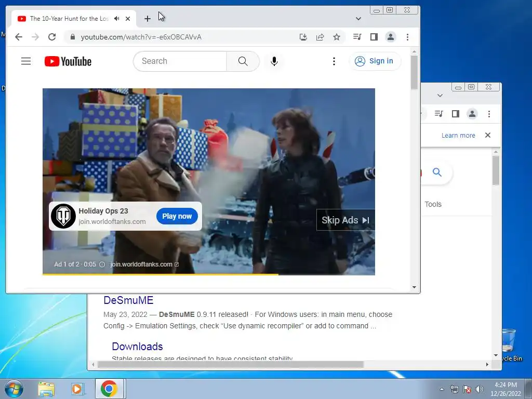Click horizontal scrollbar of background window
This screenshot has width=532, height=399.
click(231, 364)
